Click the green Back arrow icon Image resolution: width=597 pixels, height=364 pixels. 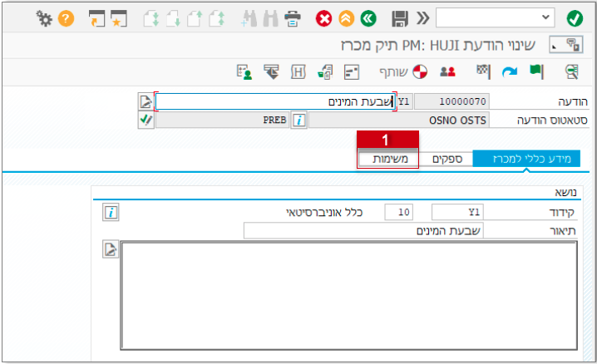pyautogui.click(x=367, y=17)
